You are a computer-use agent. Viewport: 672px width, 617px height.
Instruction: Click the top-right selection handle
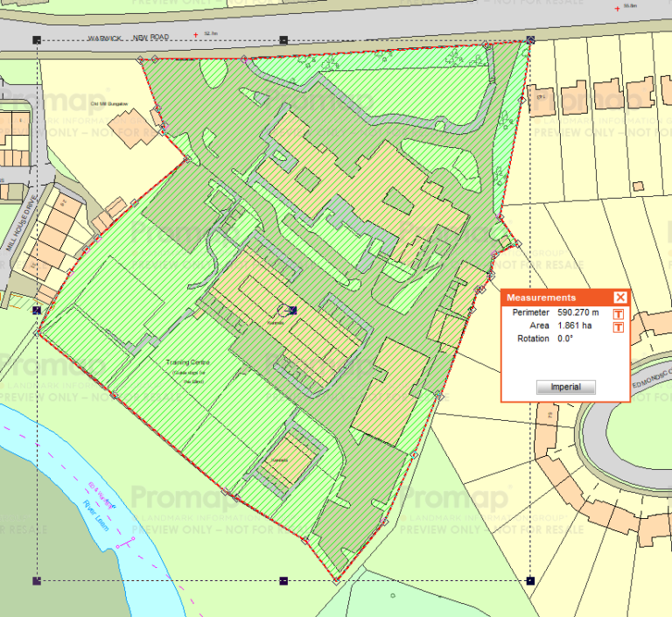(x=531, y=40)
